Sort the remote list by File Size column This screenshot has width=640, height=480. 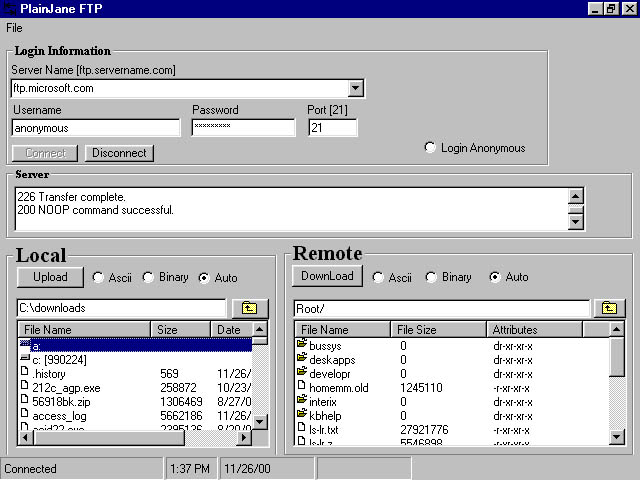point(437,329)
